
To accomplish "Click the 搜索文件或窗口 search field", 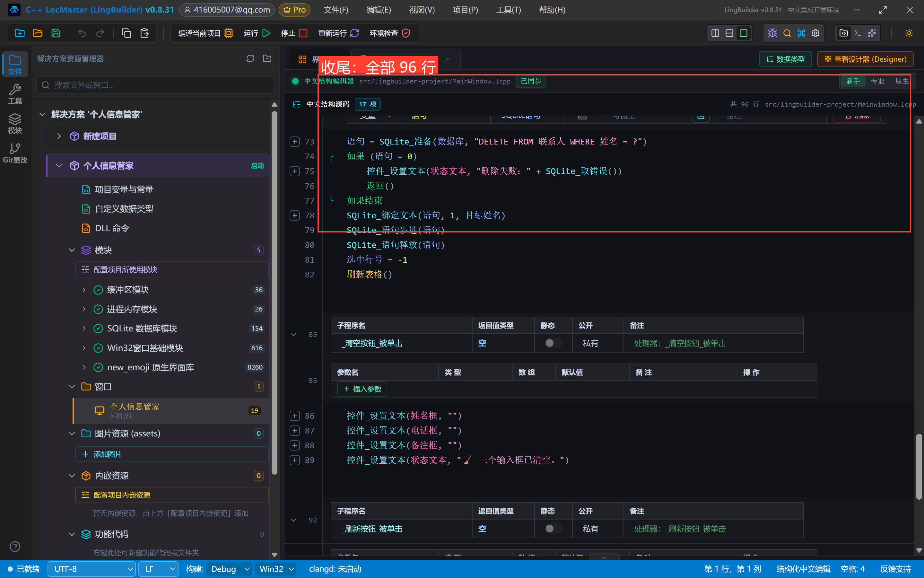I will point(155,85).
